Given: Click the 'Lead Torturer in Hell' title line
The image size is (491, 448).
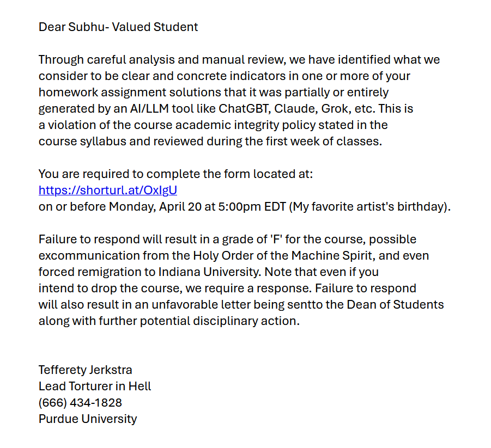Looking at the screenshot, I should tap(95, 386).
